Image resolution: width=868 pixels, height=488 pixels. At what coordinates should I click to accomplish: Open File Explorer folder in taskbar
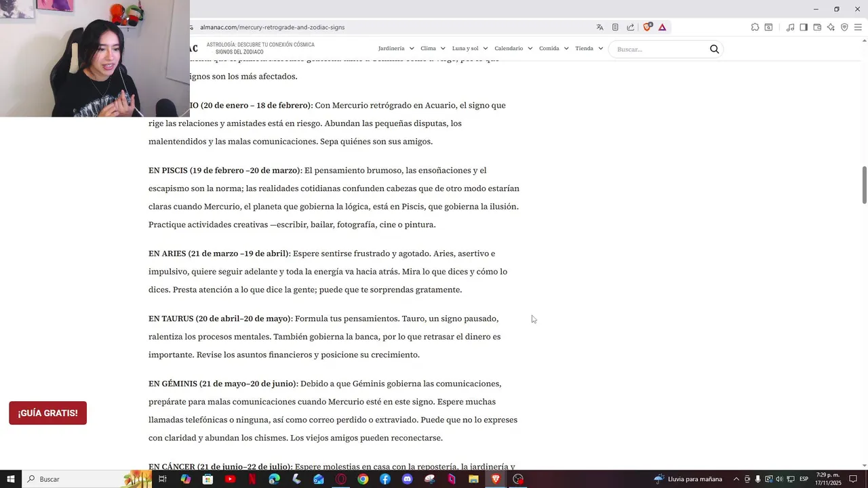pyautogui.click(x=473, y=479)
